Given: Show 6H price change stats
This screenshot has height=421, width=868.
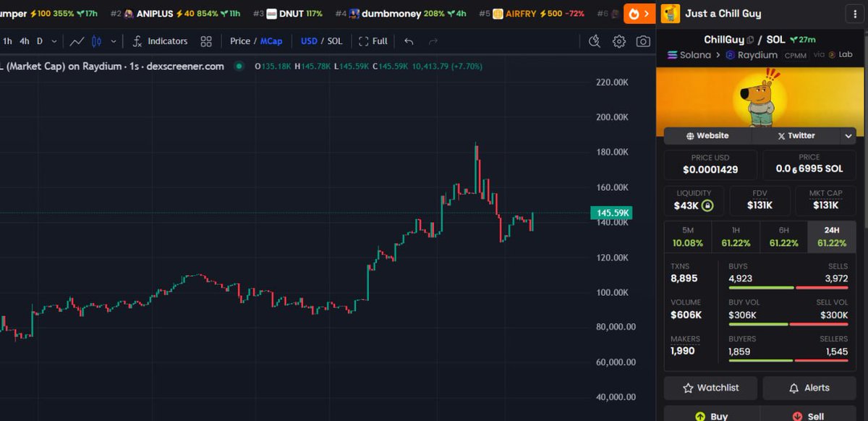Looking at the screenshot, I should click(x=783, y=237).
